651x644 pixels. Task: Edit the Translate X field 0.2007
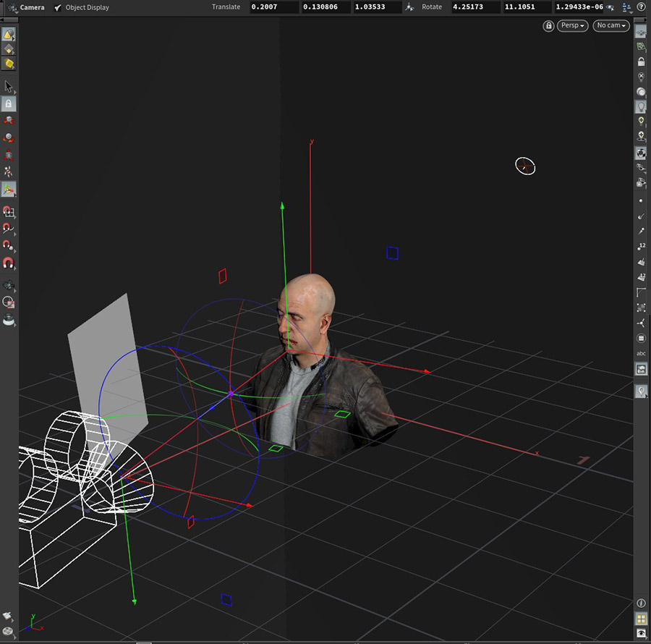pos(274,7)
